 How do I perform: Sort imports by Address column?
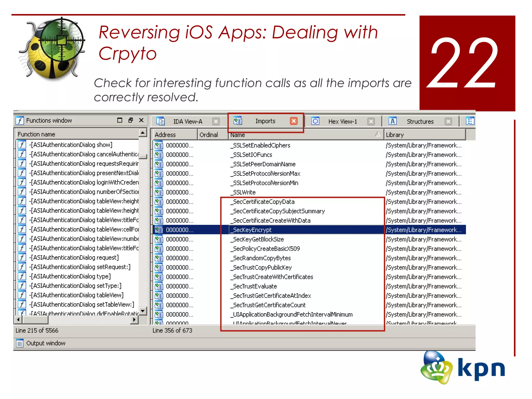point(175,135)
